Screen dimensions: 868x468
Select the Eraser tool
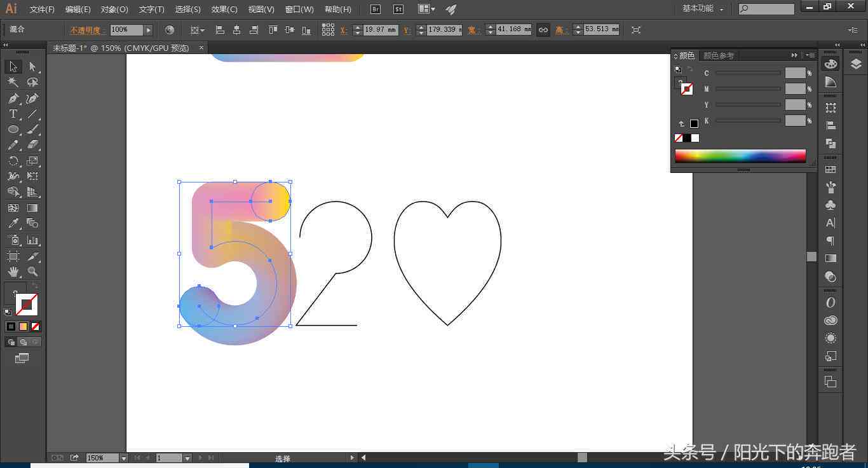[32, 145]
